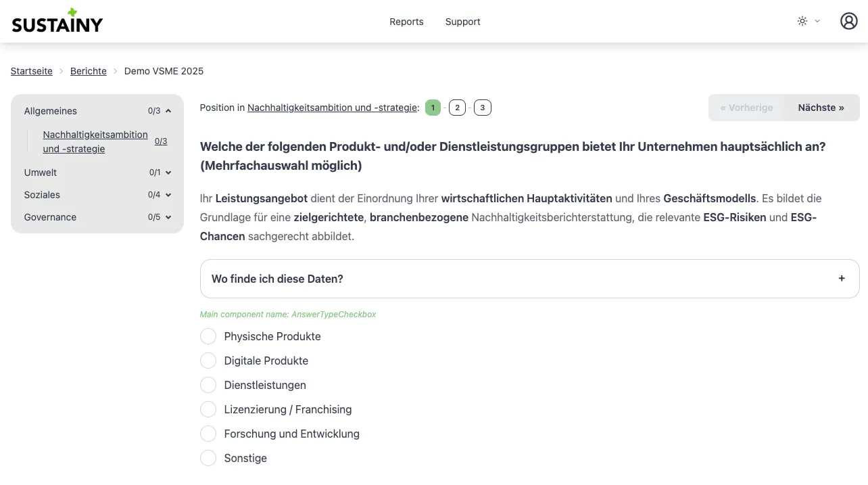Open the Support menu item
868x485 pixels.
[462, 21]
